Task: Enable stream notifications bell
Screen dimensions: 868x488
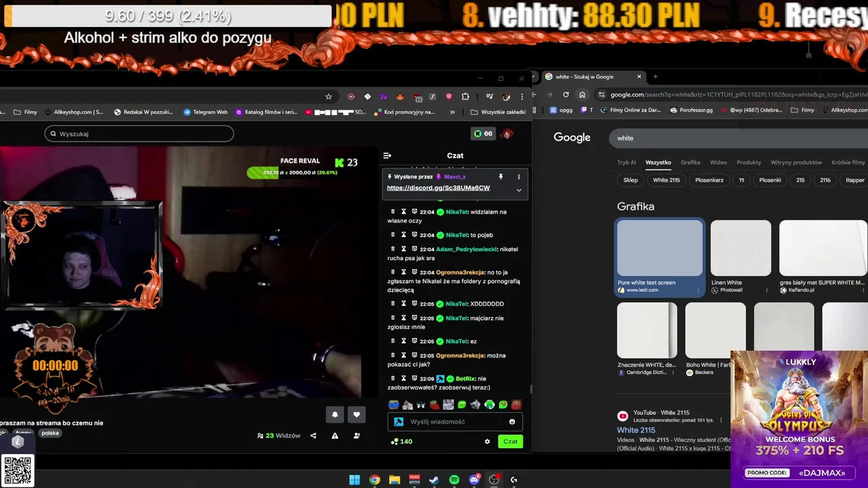Action: tap(334, 414)
